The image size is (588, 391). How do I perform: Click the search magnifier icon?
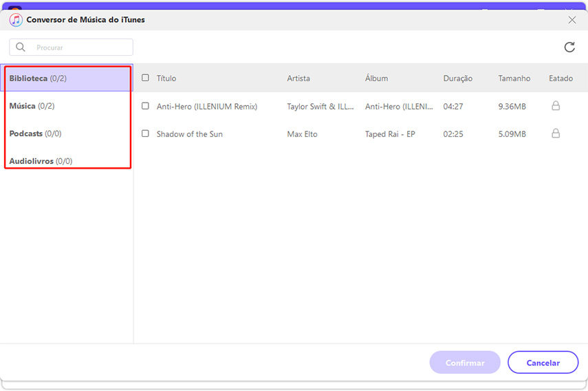(20, 47)
